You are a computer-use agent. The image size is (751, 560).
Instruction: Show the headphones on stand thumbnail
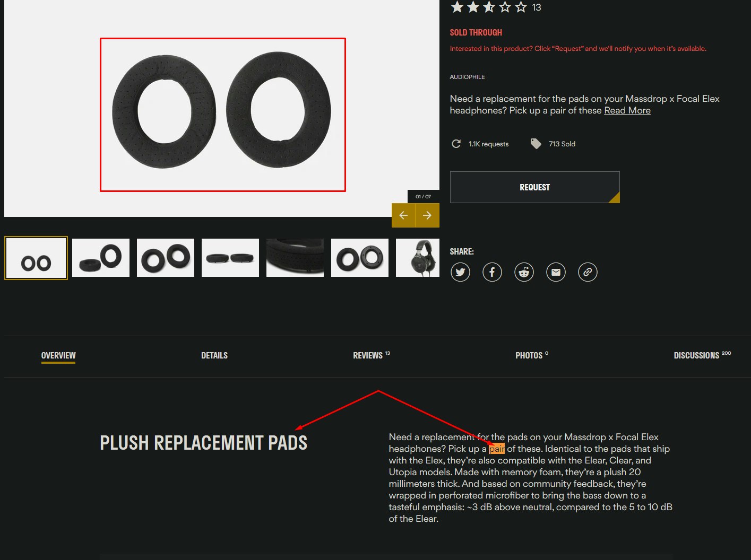coord(418,258)
